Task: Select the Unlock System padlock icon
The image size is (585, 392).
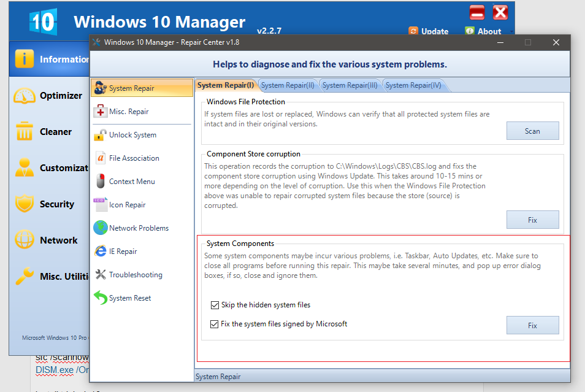Action: click(101, 135)
